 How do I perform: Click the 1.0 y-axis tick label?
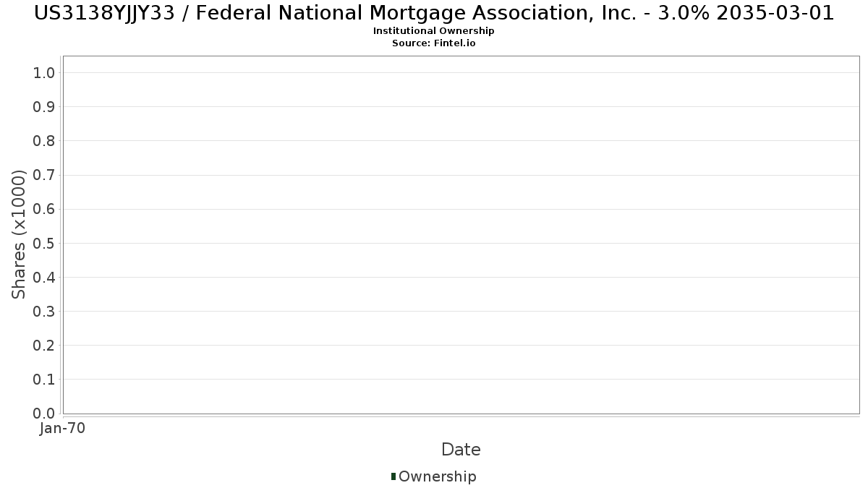point(44,72)
